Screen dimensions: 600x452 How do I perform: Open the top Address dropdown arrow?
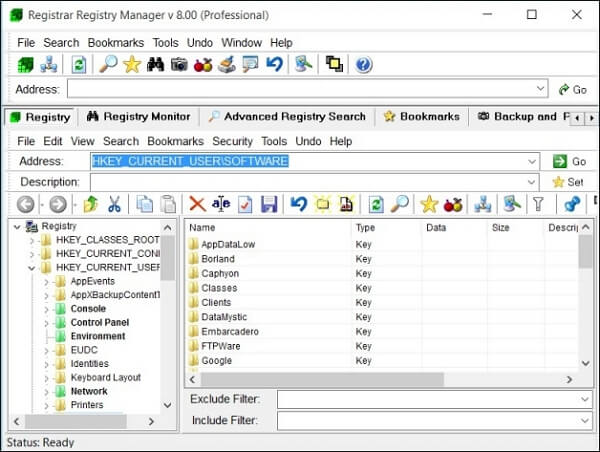click(540, 89)
